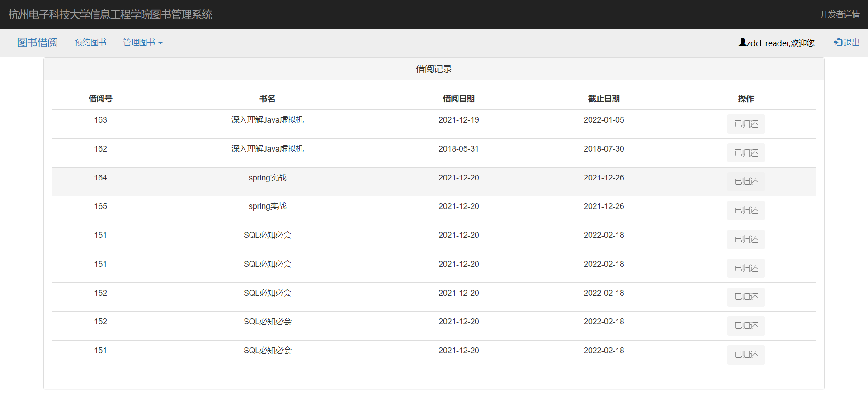Image resolution: width=868 pixels, height=408 pixels.
Task: Click 深入理解Java虚拟机 in row 162
Action: pos(268,149)
